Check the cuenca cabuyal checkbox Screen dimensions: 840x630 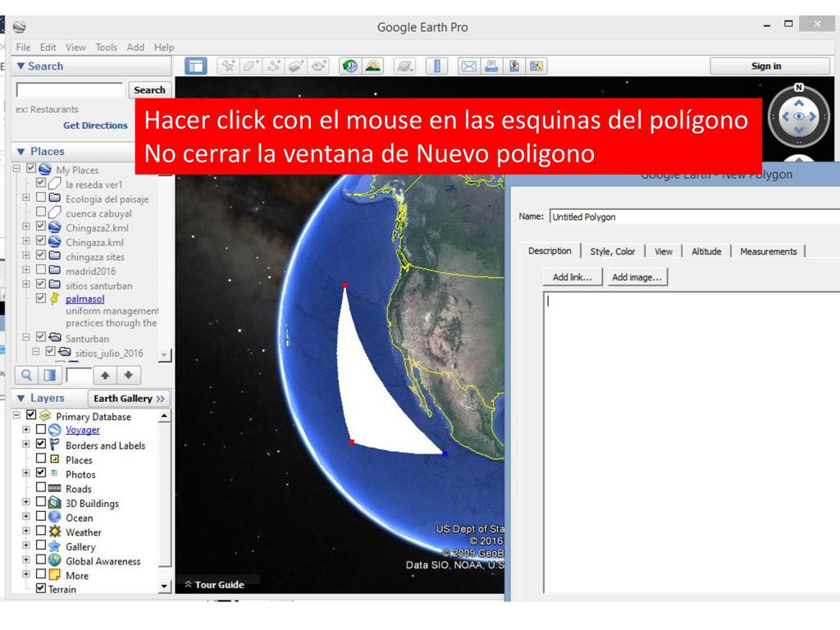(41, 212)
